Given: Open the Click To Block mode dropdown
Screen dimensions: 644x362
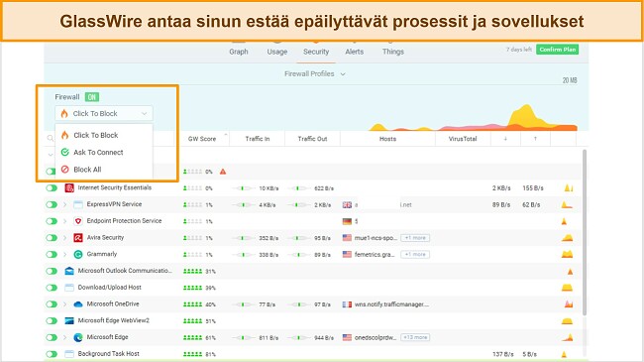Looking at the screenshot, I should tap(104, 113).
